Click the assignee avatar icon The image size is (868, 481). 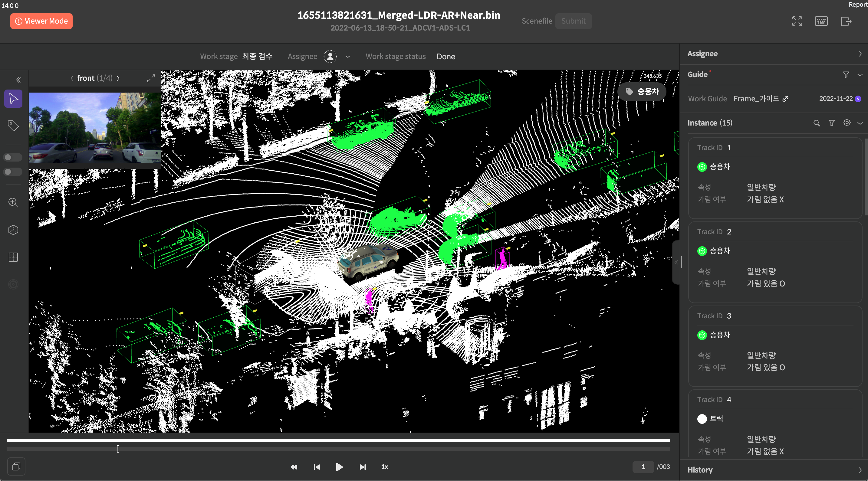coord(330,57)
